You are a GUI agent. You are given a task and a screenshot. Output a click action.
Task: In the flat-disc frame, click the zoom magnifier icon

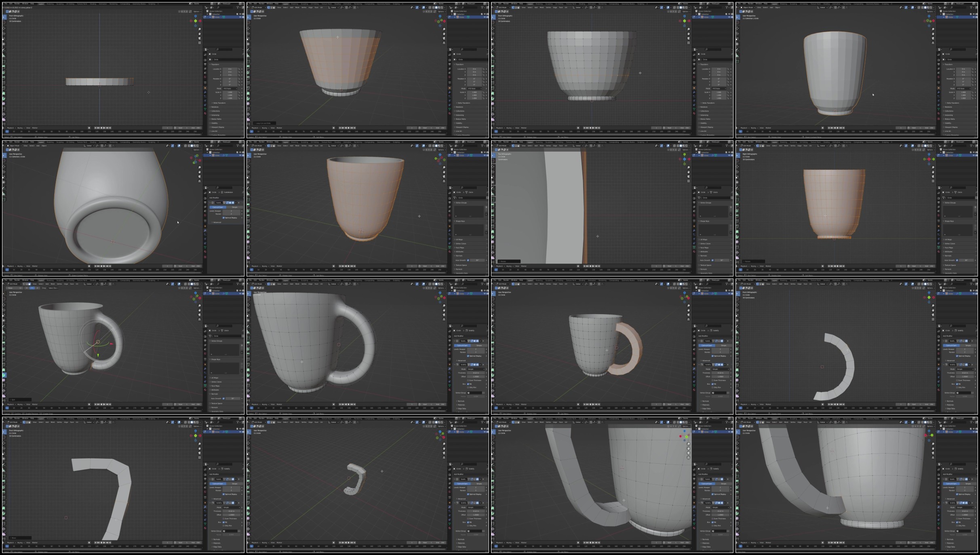tap(200, 29)
